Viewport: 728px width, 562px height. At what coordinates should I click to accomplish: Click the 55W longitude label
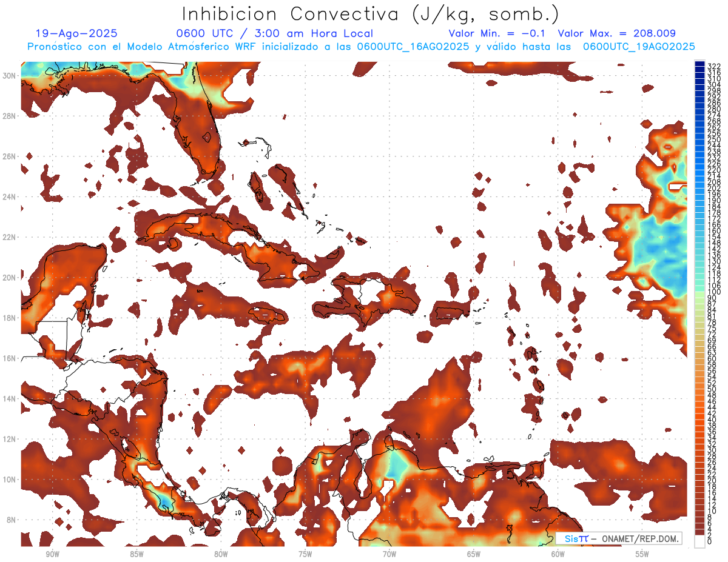[642, 555]
